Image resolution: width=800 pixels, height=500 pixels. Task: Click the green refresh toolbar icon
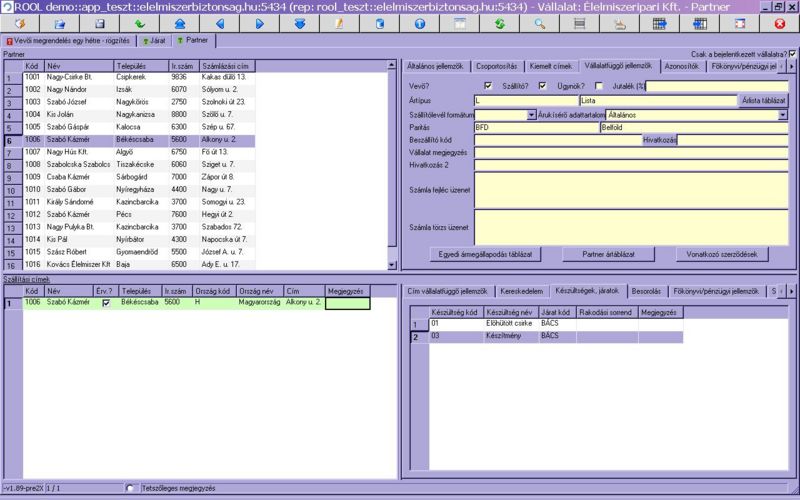pos(499,22)
